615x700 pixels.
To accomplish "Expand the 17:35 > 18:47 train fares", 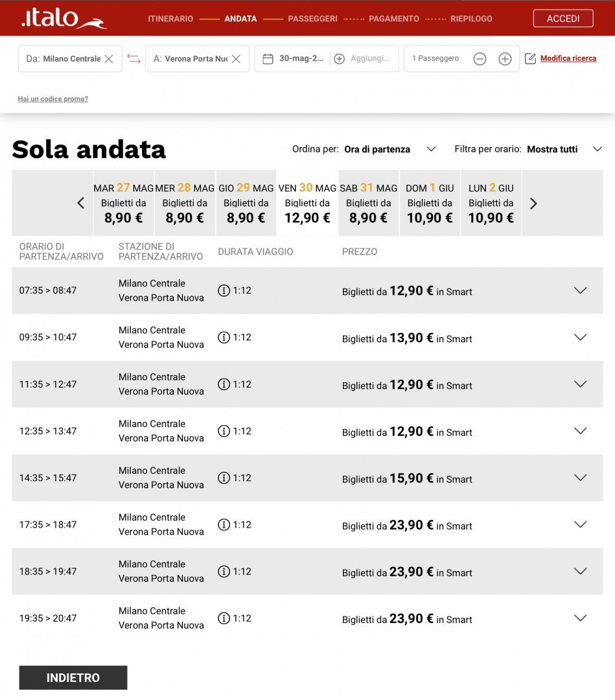I will point(580,525).
